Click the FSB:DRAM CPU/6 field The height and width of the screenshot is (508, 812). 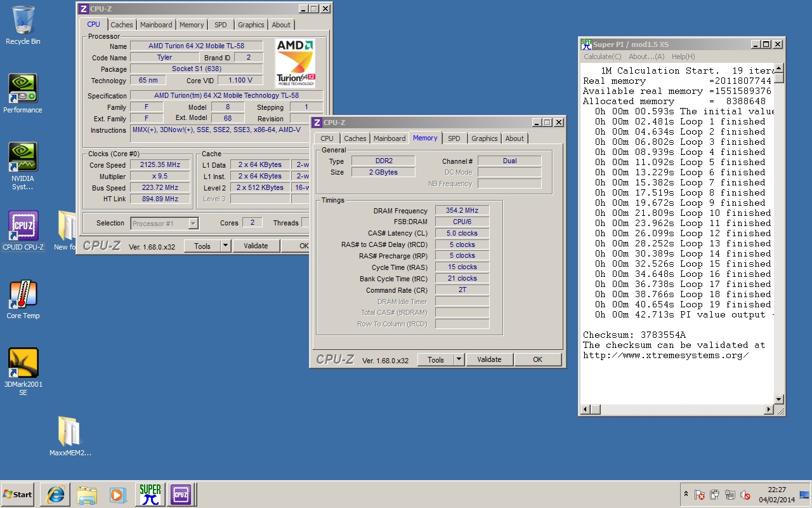(462, 222)
